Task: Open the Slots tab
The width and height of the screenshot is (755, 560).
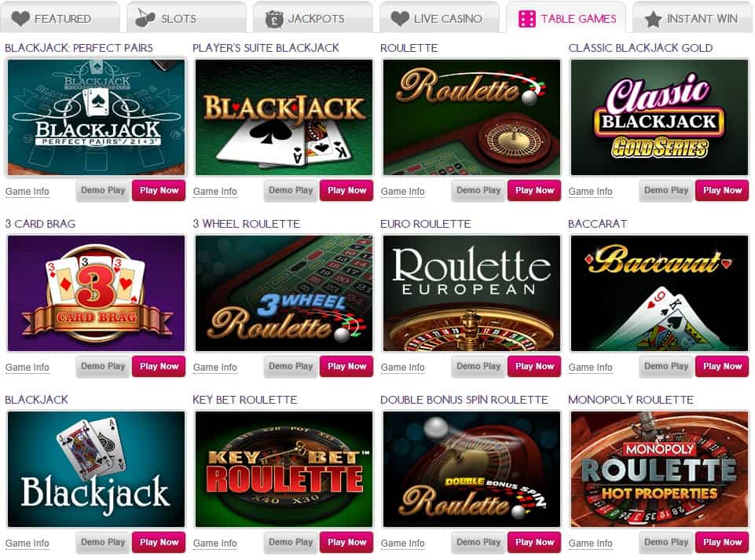Action: [186, 16]
